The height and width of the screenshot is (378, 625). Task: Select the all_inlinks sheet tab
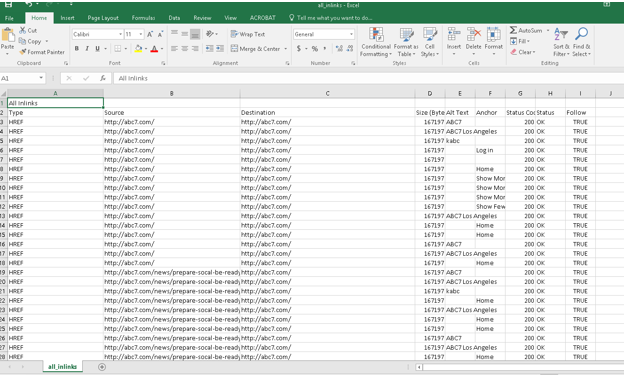[x=62, y=367]
